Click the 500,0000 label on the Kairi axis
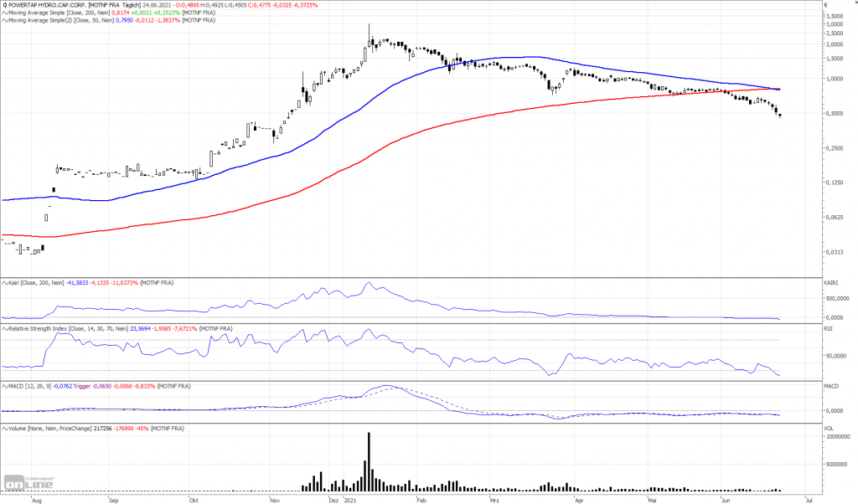This screenshot has width=858, height=504. coord(838,299)
